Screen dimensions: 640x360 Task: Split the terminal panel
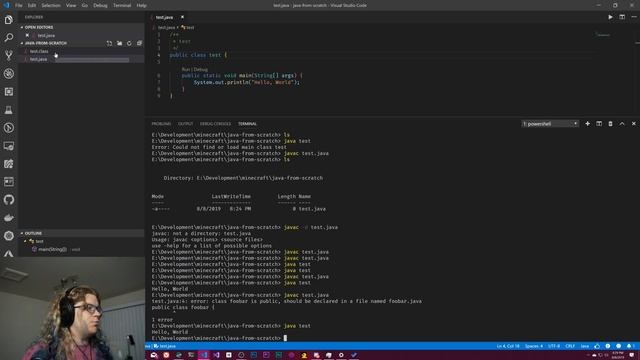click(599, 124)
